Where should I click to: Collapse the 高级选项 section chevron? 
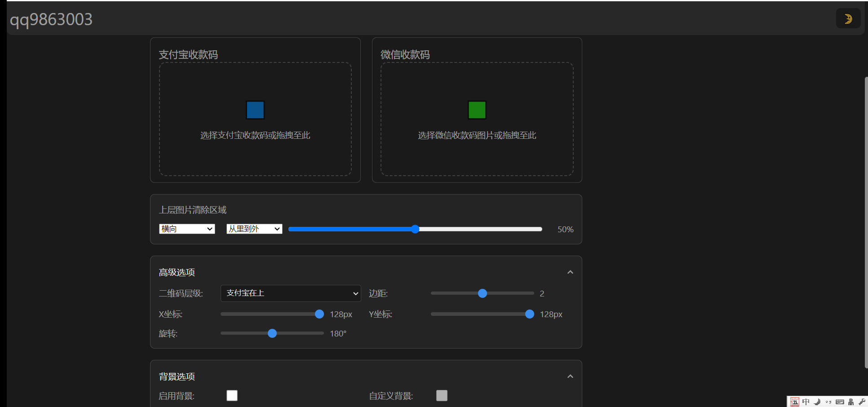570,272
